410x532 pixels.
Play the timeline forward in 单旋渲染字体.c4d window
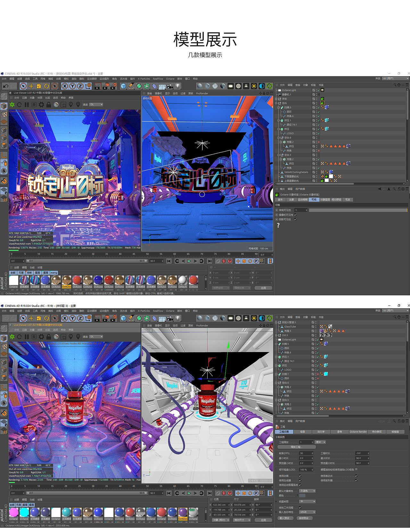[x=189, y=261]
